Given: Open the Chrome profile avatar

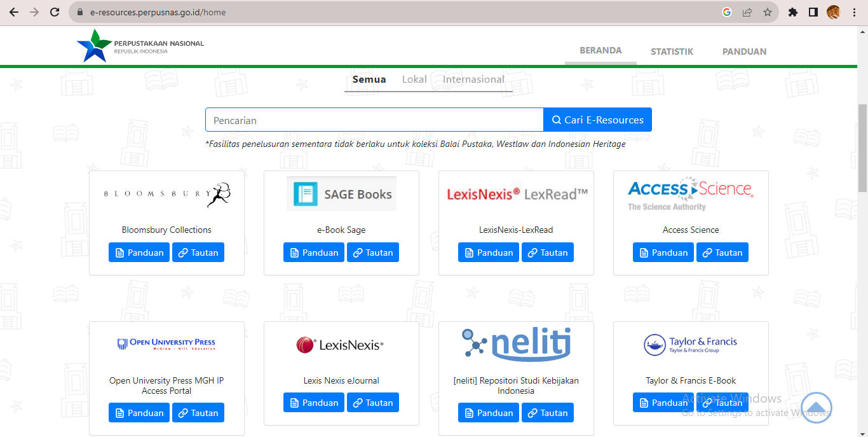Looking at the screenshot, I should click(833, 12).
